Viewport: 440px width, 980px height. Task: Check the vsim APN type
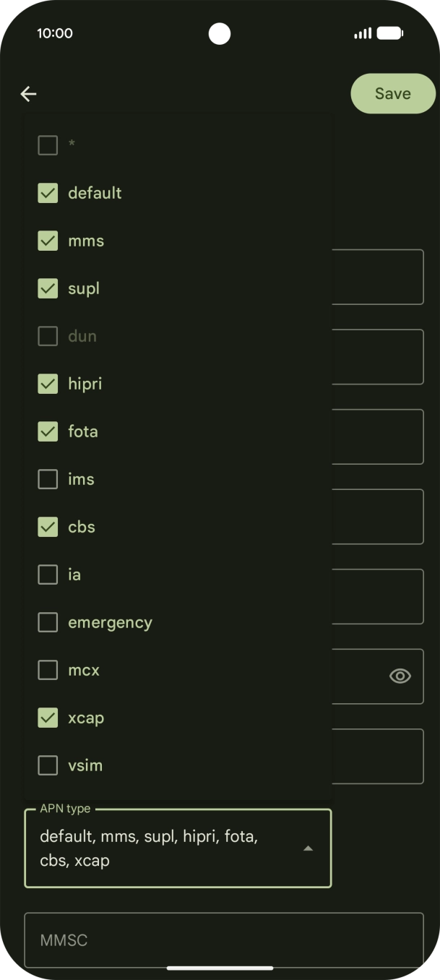48,765
